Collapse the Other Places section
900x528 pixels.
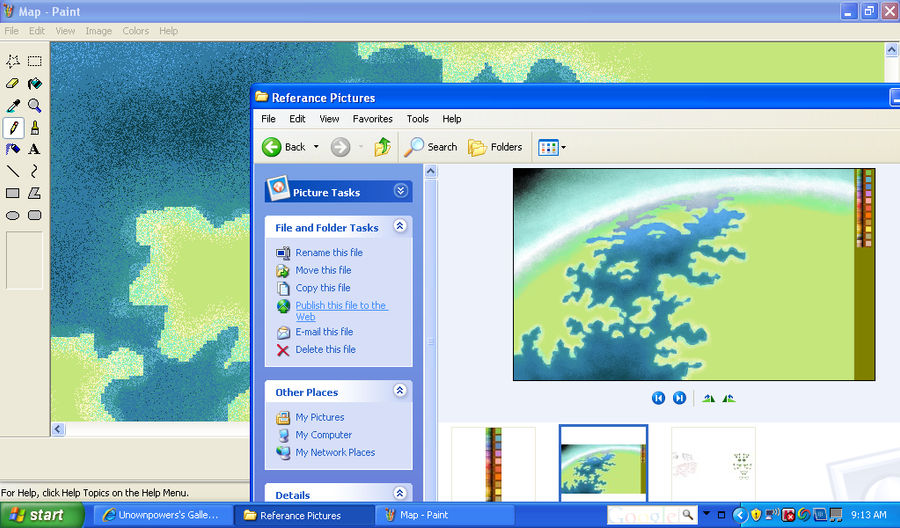(400, 391)
